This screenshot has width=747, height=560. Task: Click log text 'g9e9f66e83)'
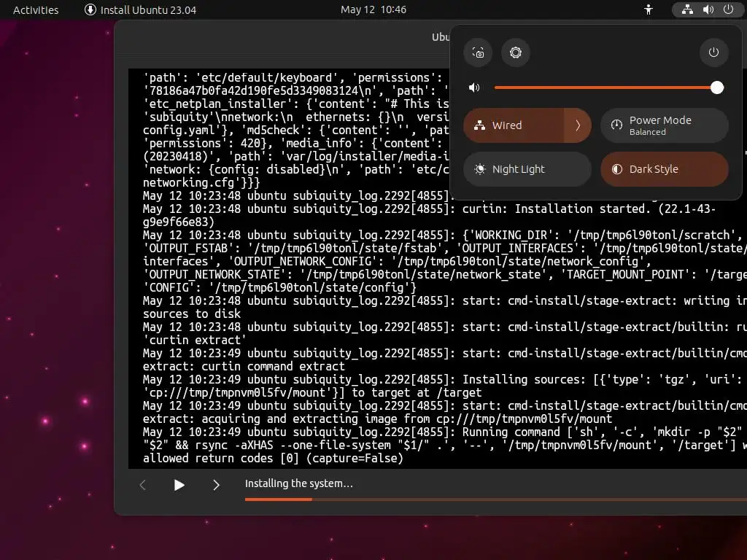pyautogui.click(x=179, y=222)
